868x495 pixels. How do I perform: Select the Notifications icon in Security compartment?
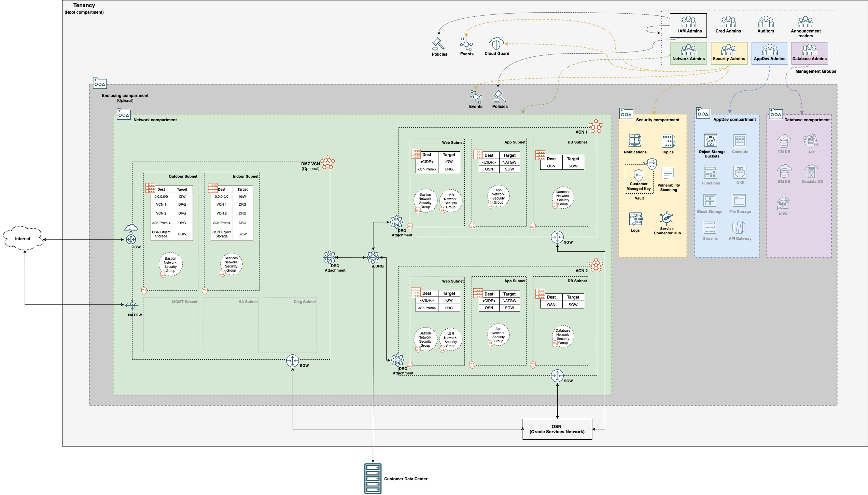click(x=635, y=141)
